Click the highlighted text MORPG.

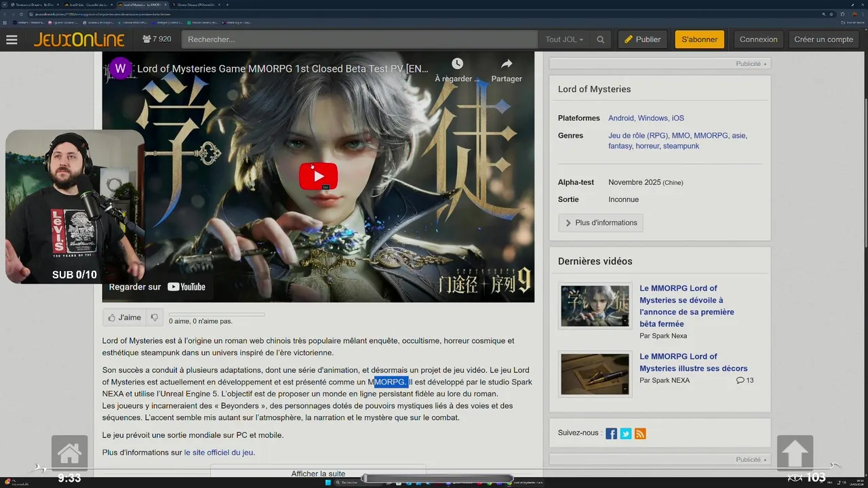point(391,382)
